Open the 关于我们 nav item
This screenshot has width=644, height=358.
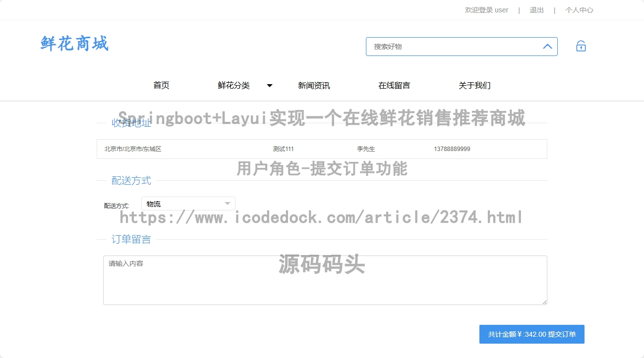click(x=474, y=86)
